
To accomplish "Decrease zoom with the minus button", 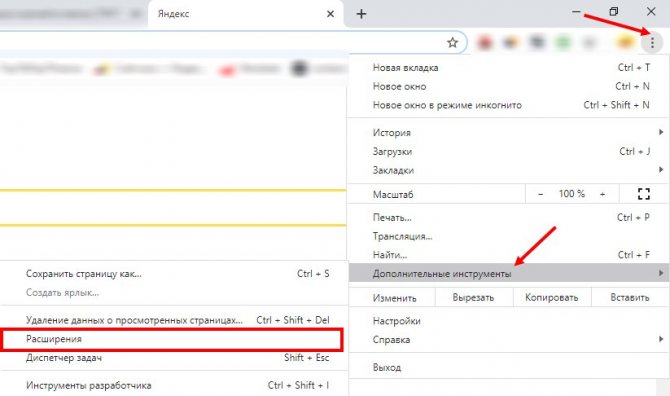I will point(541,194).
